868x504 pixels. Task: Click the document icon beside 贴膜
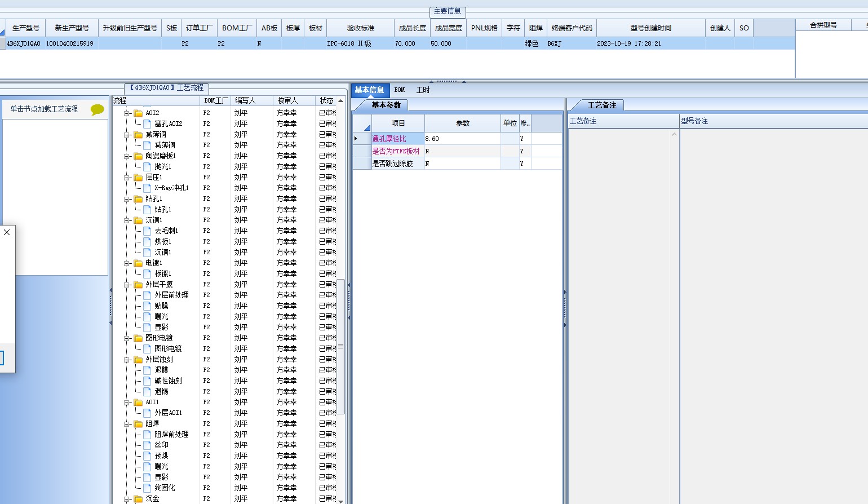click(147, 306)
